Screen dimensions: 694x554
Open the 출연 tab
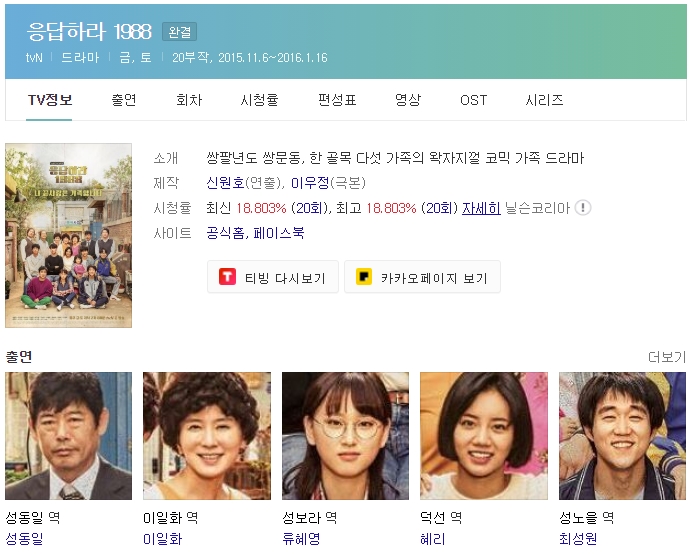[124, 100]
